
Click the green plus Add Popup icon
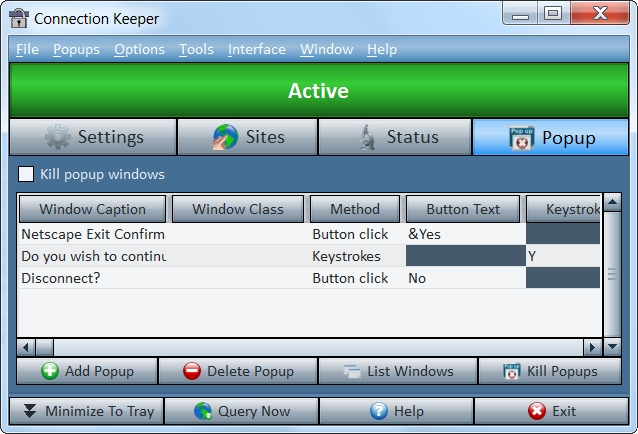point(50,371)
